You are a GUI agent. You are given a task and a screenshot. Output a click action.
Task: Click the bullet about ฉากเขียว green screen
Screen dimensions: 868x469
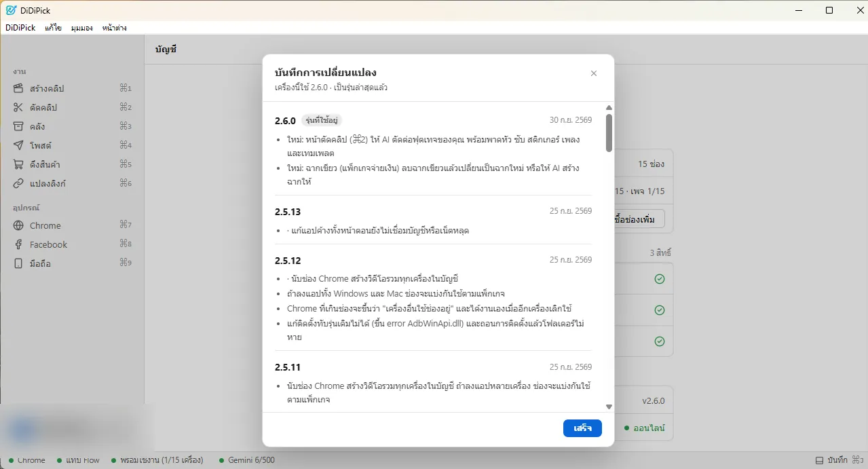433,174
